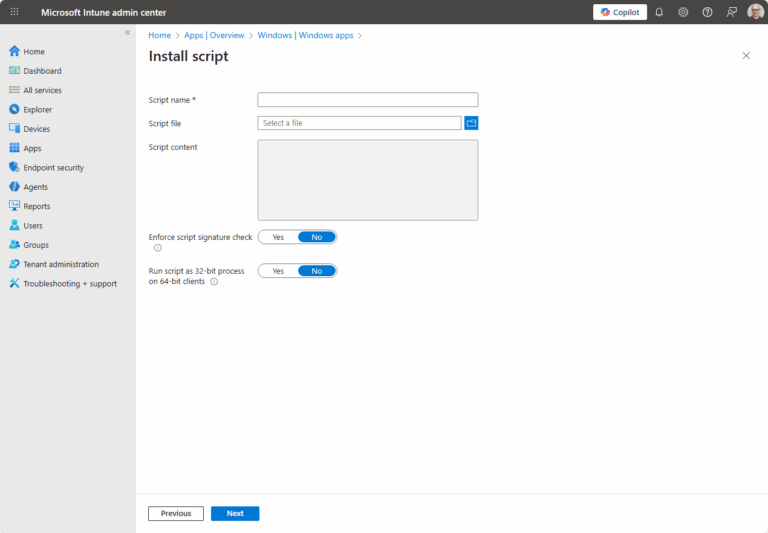This screenshot has height=533, width=768.
Task: Click the Home icon in sidebar
Action: tap(14, 51)
